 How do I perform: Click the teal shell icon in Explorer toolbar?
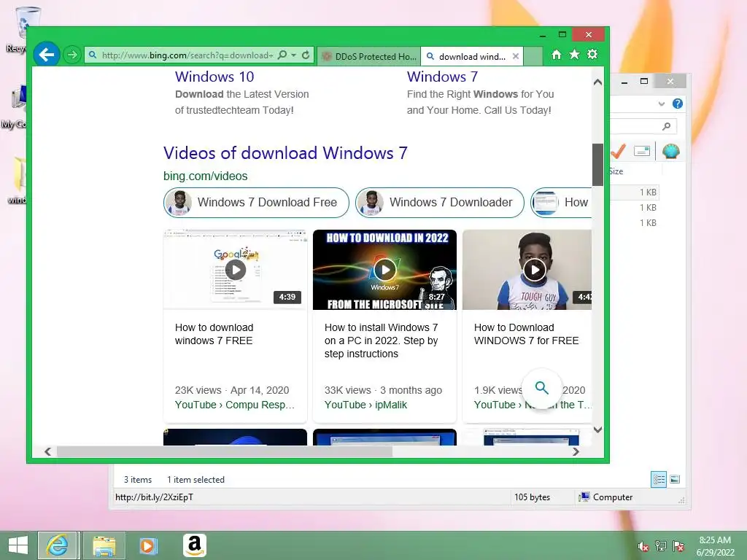point(671,151)
